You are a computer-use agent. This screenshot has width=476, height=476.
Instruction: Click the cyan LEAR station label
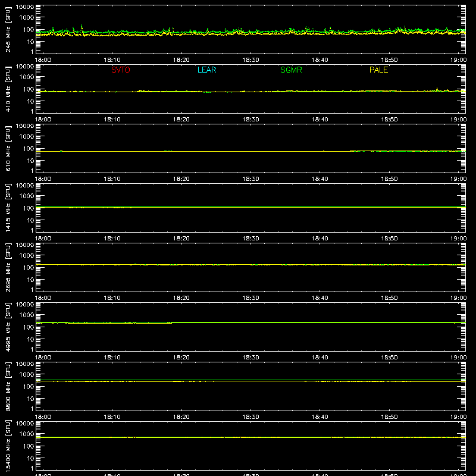click(206, 70)
